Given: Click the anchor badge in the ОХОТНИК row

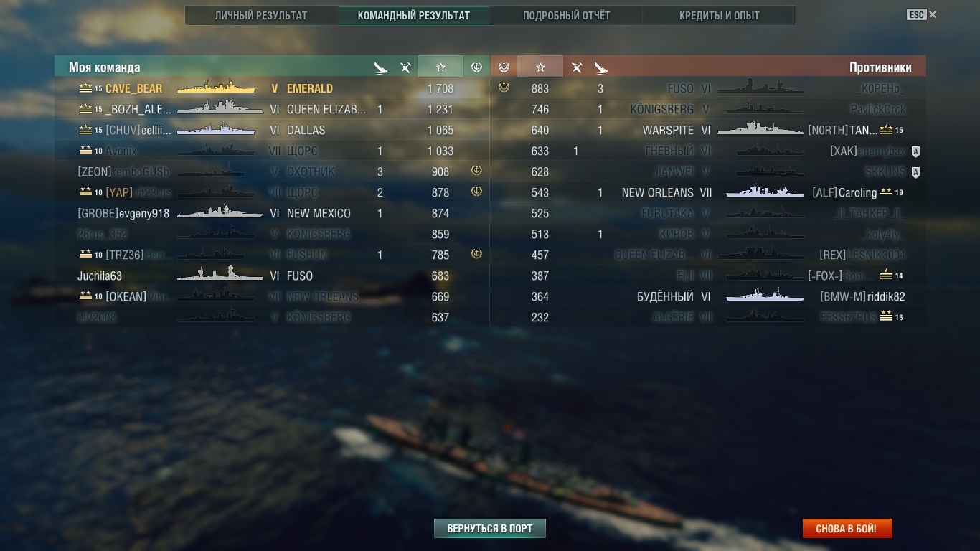Looking at the screenshot, I should [x=476, y=171].
